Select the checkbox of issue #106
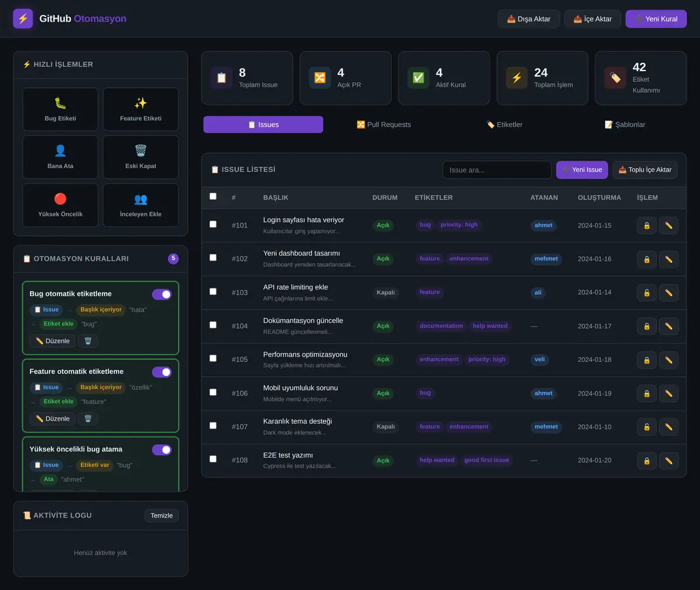 point(213,392)
